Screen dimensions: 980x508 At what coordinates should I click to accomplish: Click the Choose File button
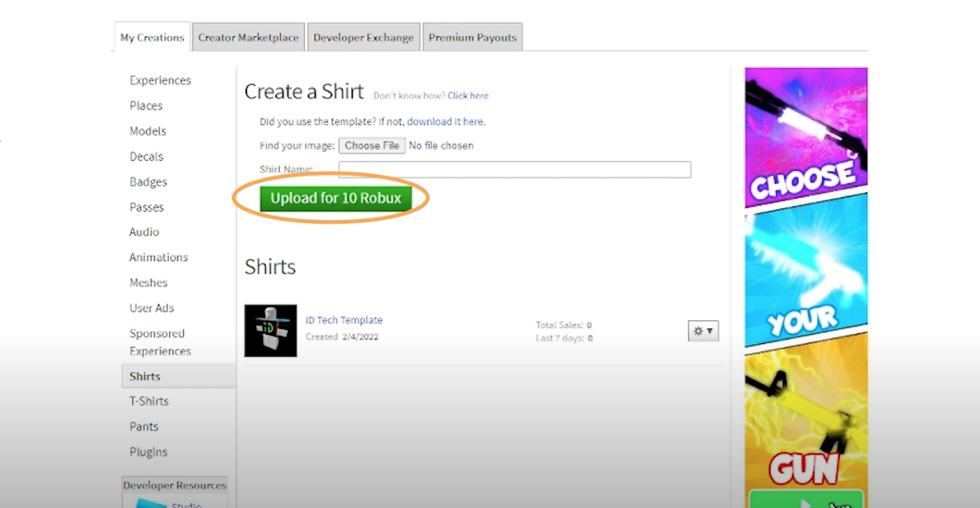371,145
